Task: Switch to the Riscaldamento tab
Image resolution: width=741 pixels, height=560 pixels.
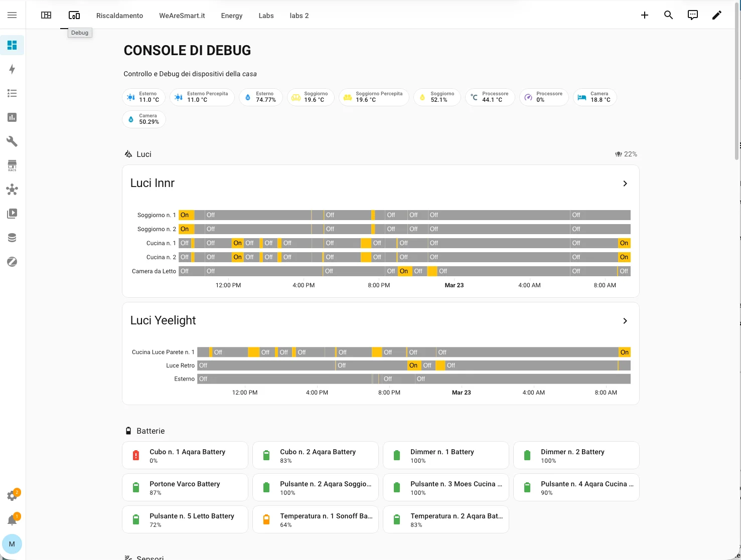Action: (119, 16)
